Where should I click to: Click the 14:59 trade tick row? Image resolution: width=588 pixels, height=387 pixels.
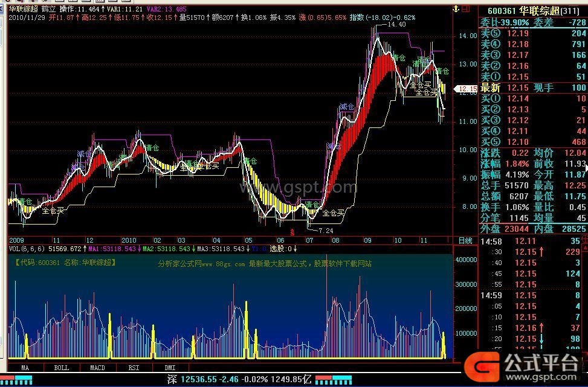[530, 296]
